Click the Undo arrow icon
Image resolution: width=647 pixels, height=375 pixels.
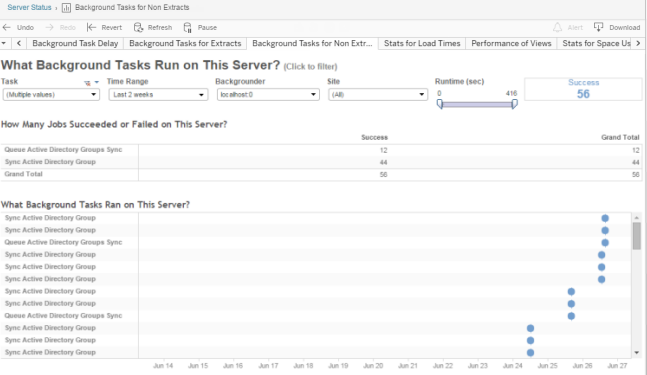coord(7,28)
